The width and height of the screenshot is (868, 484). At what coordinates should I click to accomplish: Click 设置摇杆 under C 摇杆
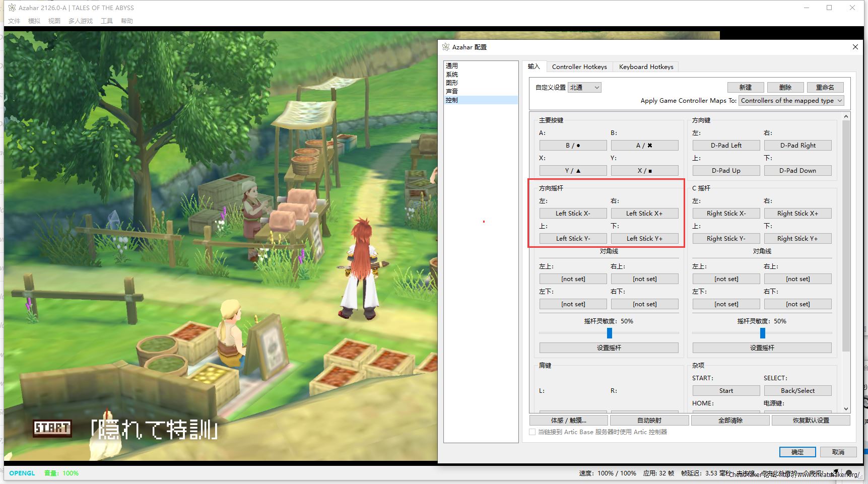[x=762, y=348]
